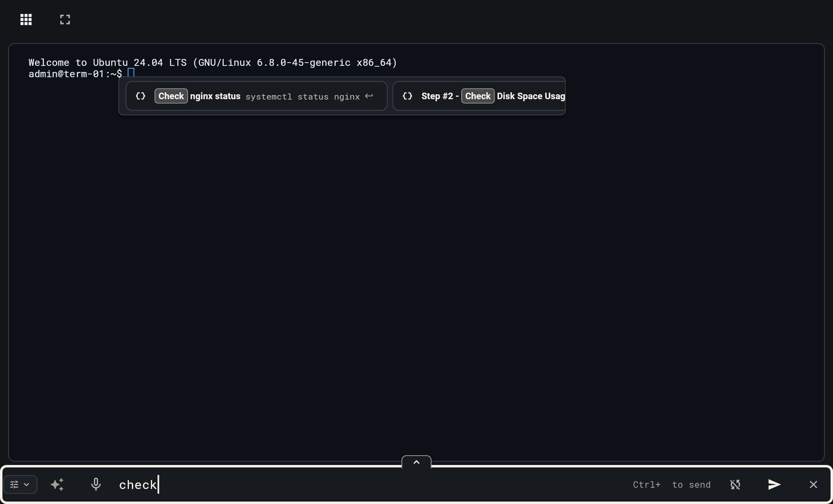Activate the microphone voice input
The height and width of the screenshot is (504, 833).
point(96,484)
